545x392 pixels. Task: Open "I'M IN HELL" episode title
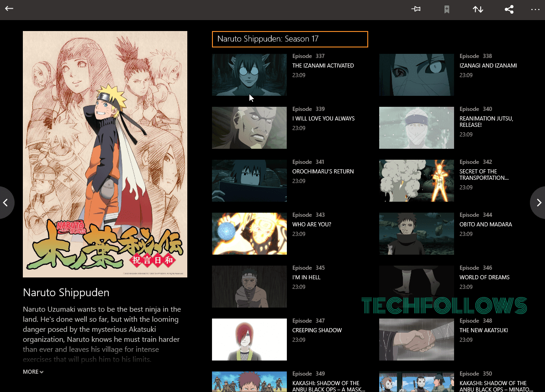tap(306, 277)
